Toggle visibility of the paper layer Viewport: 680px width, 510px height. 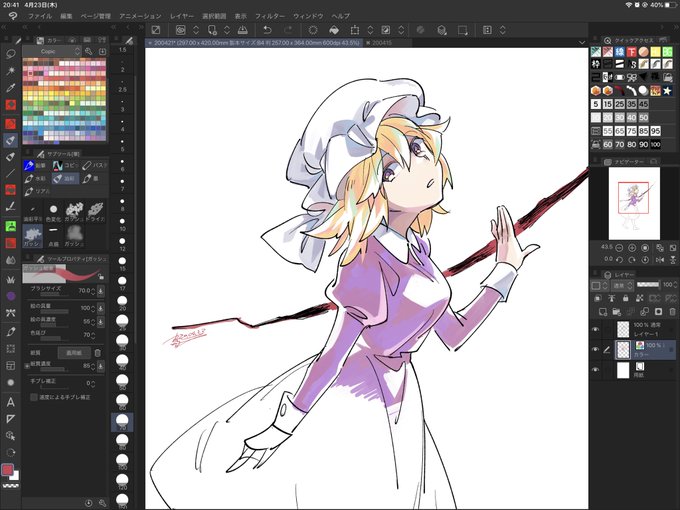pyautogui.click(x=595, y=369)
